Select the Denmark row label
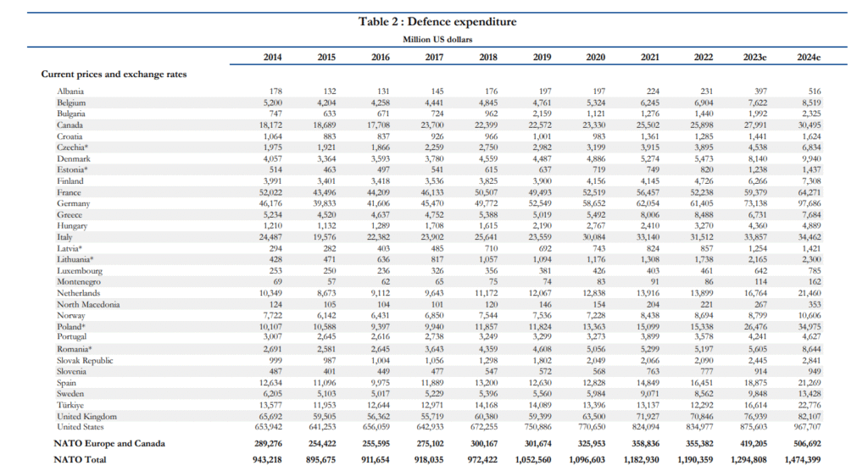This screenshot has width=868, height=471. click(74, 158)
